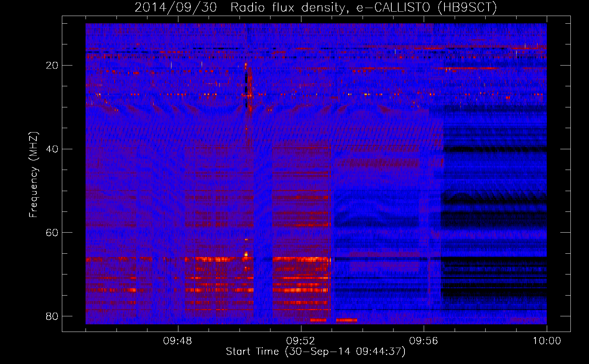Screen dimensions: 589x364
Task: Click the '20' frequency tick label
Action: point(52,66)
